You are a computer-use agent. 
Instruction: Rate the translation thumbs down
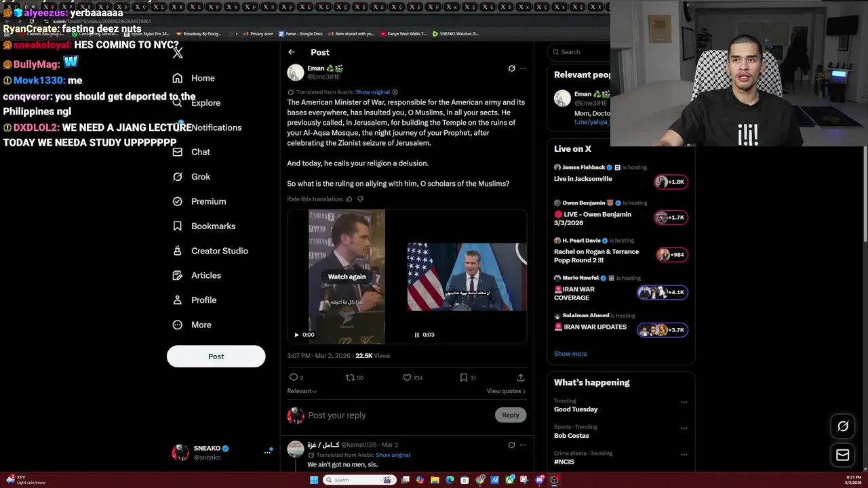(360, 199)
